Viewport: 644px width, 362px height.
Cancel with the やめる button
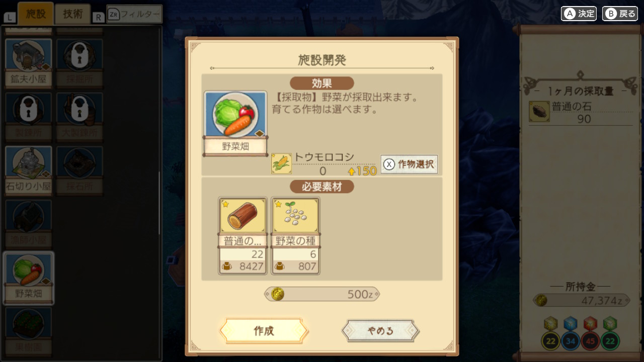tap(380, 330)
